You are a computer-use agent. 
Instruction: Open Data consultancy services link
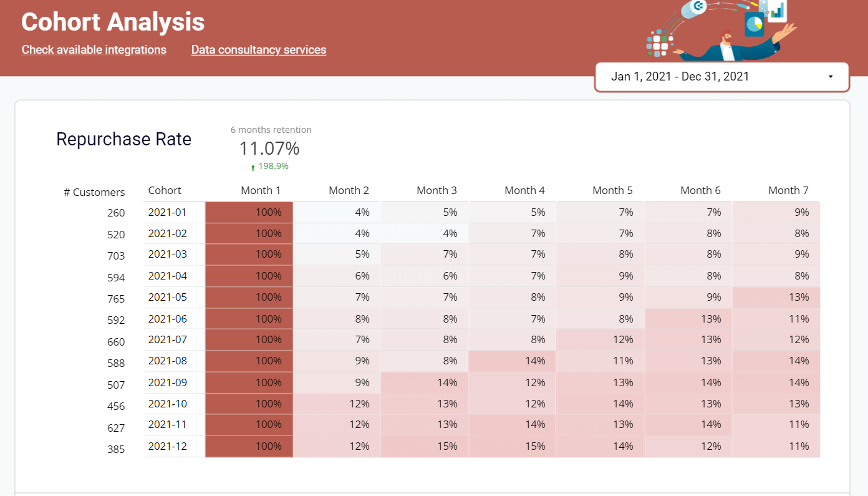[x=259, y=49]
